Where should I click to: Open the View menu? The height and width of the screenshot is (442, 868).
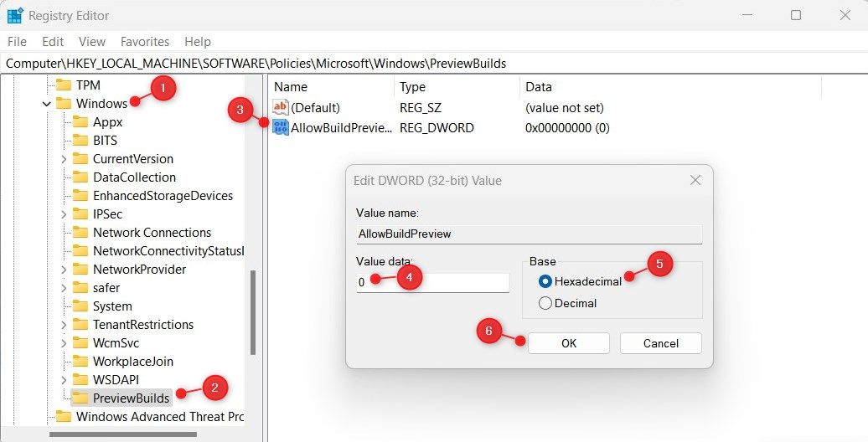tap(92, 42)
